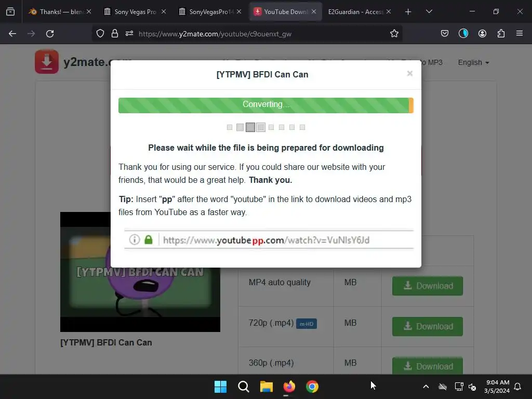The image size is (532, 399).
Task: Click the '720p (.mp4)' table cell text
Action: click(x=271, y=323)
